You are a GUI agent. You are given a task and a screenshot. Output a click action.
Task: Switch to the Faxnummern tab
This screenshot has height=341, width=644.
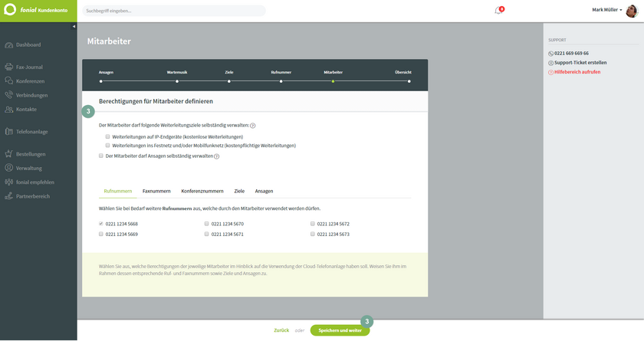(x=156, y=191)
